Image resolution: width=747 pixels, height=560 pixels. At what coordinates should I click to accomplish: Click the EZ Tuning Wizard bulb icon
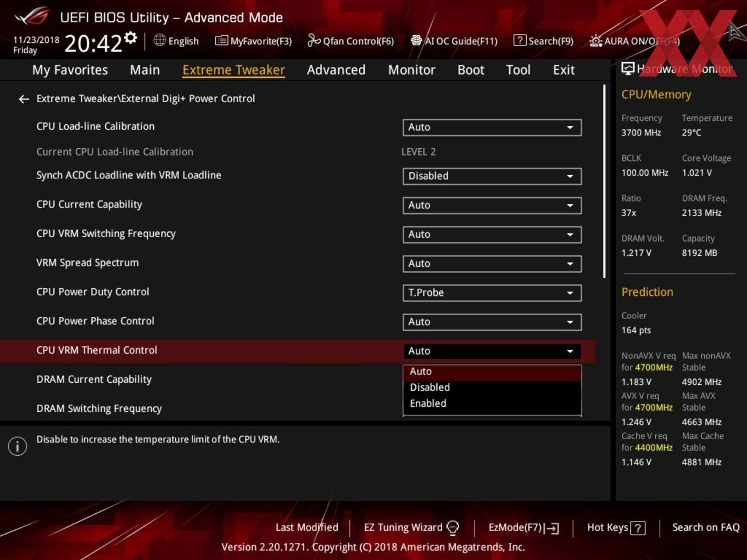[x=453, y=528]
